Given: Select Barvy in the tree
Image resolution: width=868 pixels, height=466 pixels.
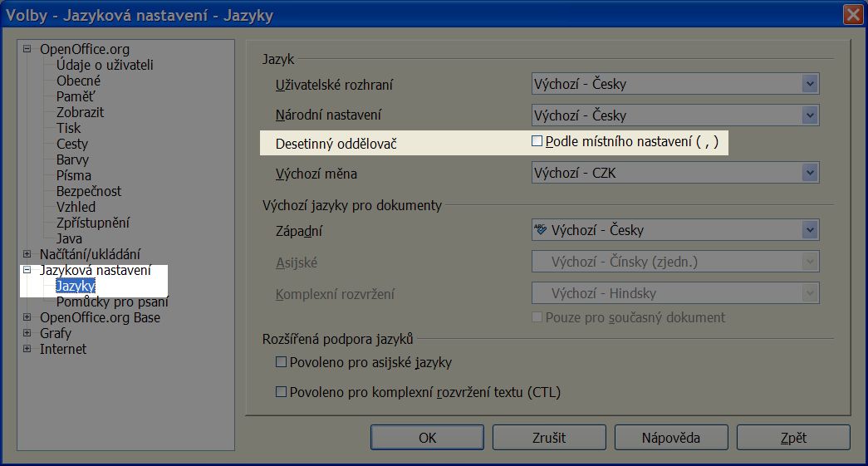Looking at the screenshot, I should [x=72, y=159].
